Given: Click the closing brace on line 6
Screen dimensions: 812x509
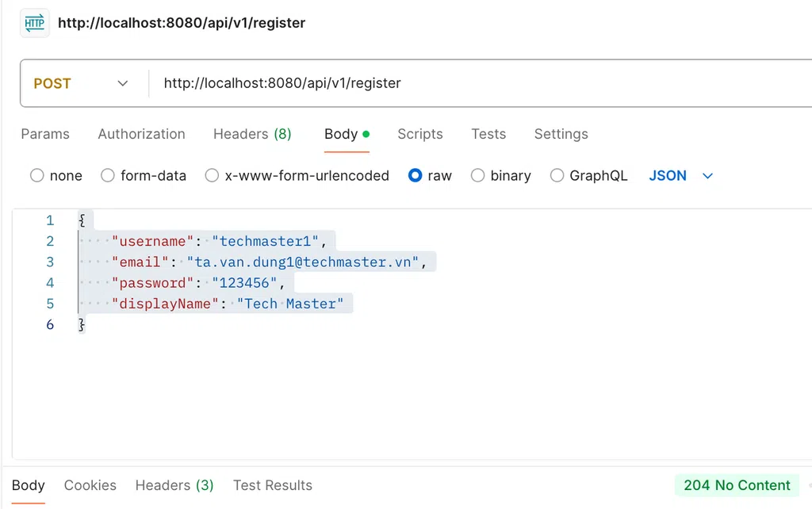Looking at the screenshot, I should point(82,324).
